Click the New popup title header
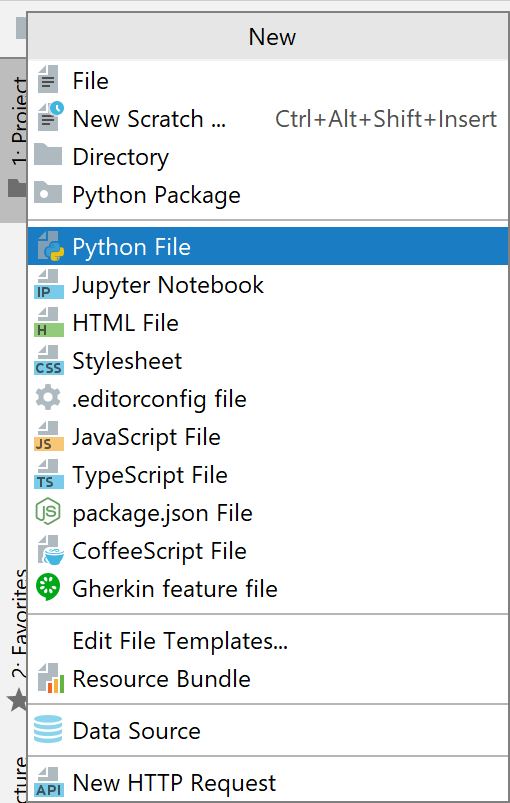This screenshot has height=803, width=510. [x=268, y=36]
